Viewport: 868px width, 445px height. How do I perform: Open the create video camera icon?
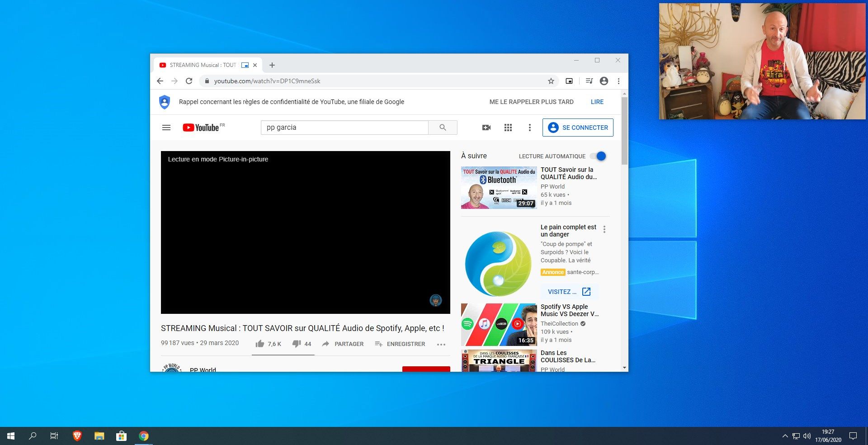[486, 128]
